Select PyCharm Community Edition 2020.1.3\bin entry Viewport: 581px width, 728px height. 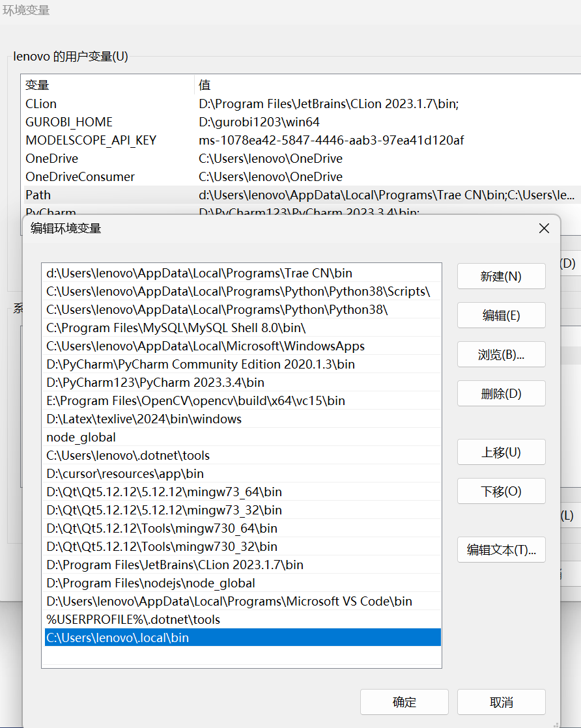tap(242, 364)
